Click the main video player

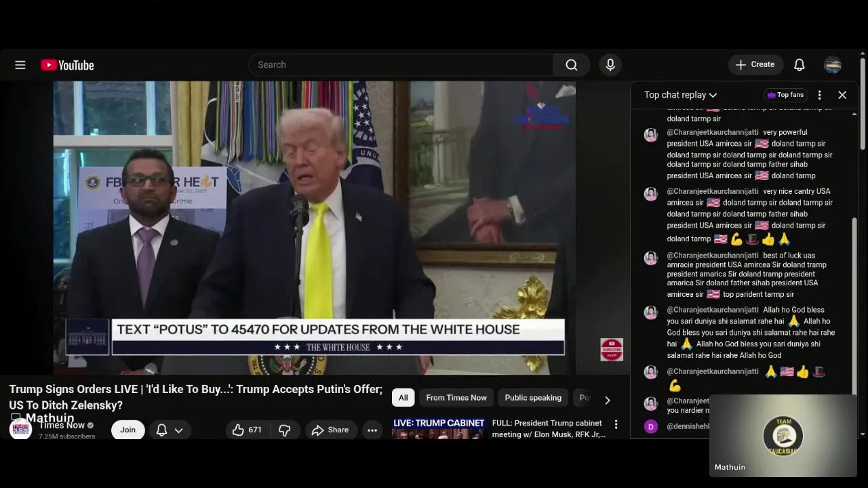[315, 228]
